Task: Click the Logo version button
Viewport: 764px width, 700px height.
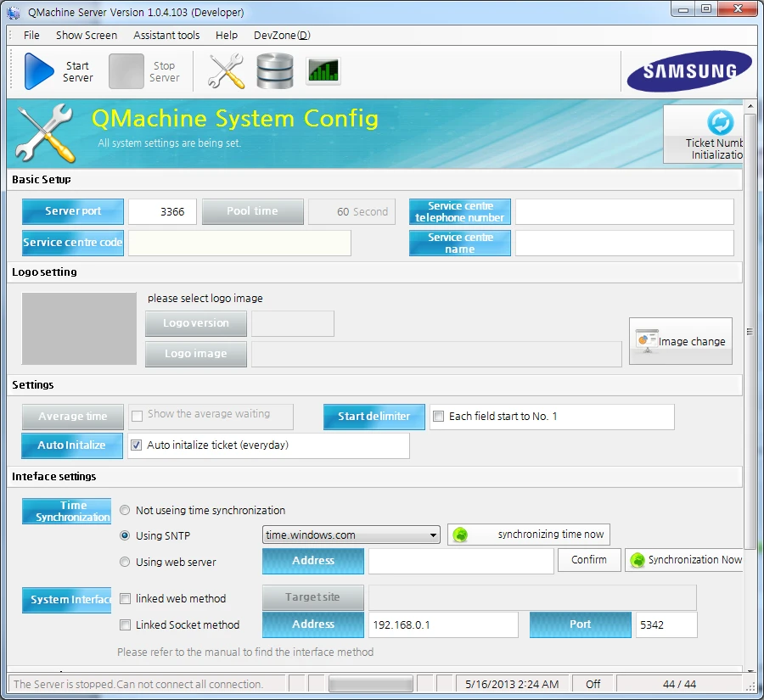Action: coord(196,323)
